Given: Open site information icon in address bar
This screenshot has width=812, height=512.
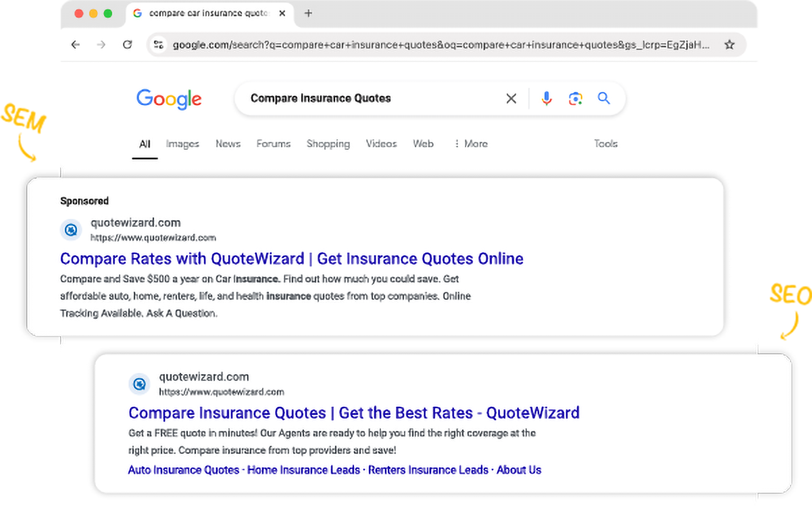Looking at the screenshot, I should (x=159, y=44).
